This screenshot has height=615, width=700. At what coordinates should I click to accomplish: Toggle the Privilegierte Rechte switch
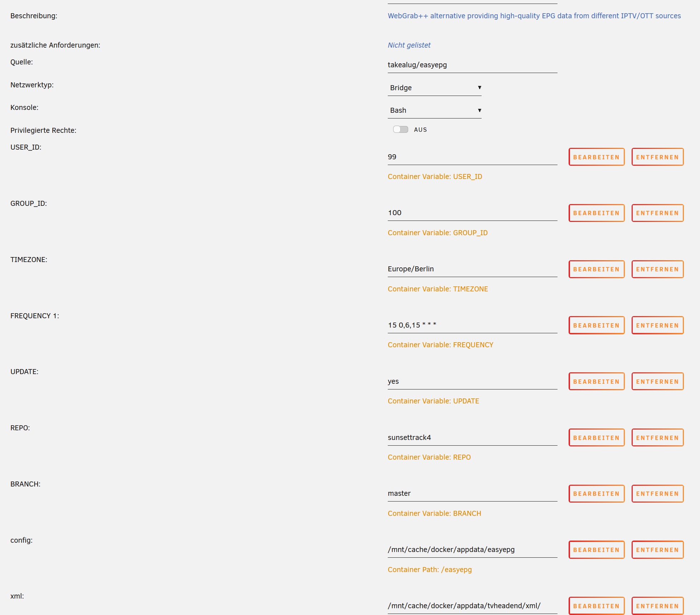tap(400, 130)
